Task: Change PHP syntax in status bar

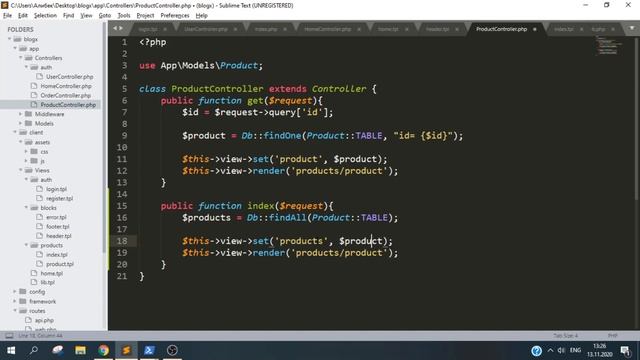Action: pos(612,336)
